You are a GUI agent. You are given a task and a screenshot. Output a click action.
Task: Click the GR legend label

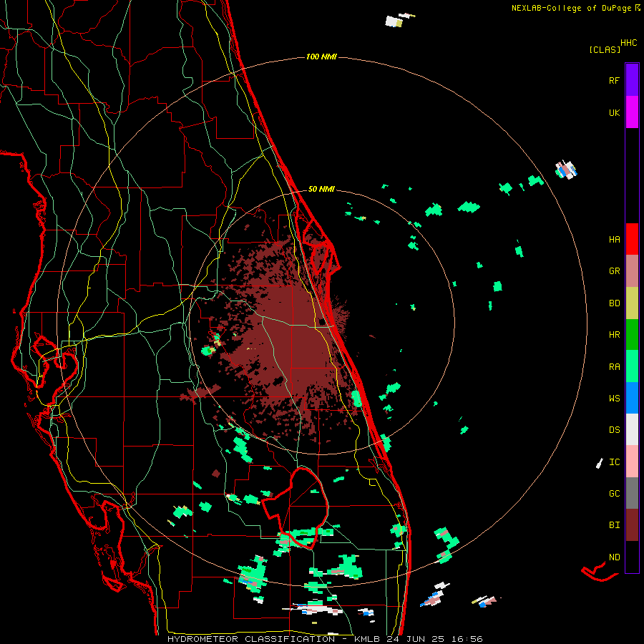(x=614, y=271)
